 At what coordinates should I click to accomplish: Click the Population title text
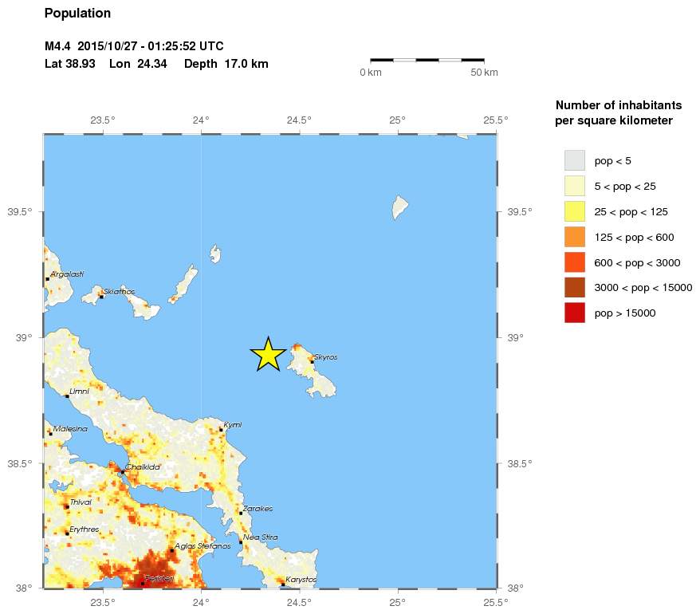[77, 14]
